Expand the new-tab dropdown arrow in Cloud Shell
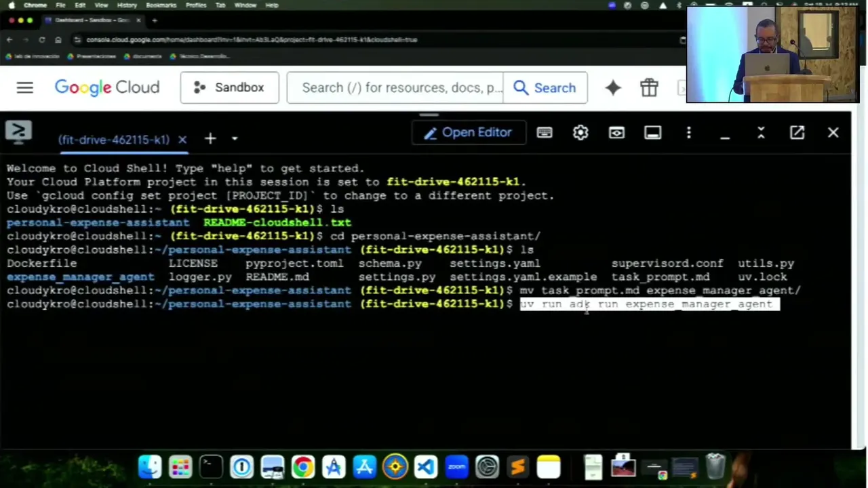868x488 pixels. coord(234,139)
